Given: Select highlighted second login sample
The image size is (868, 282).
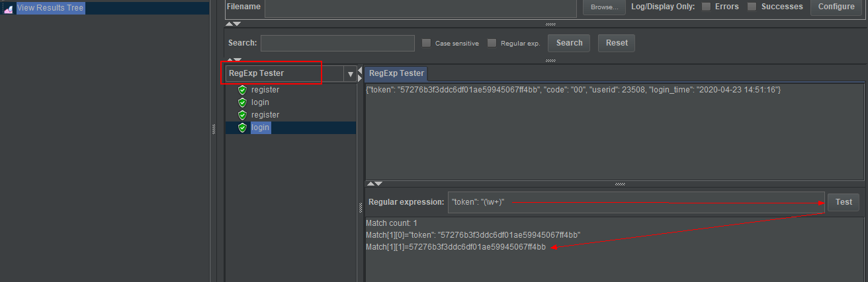Looking at the screenshot, I should 260,127.
